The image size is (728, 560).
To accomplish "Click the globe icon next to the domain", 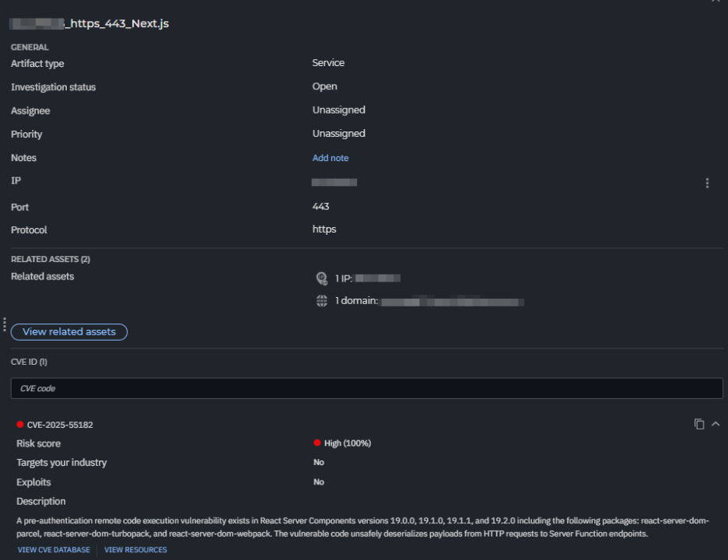I will 321,301.
